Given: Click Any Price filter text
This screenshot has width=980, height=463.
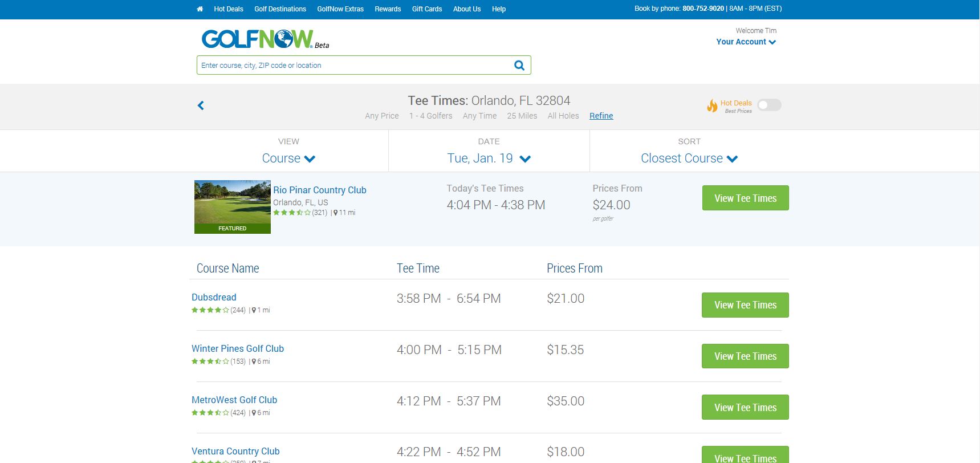Looking at the screenshot, I should (x=382, y=116).
